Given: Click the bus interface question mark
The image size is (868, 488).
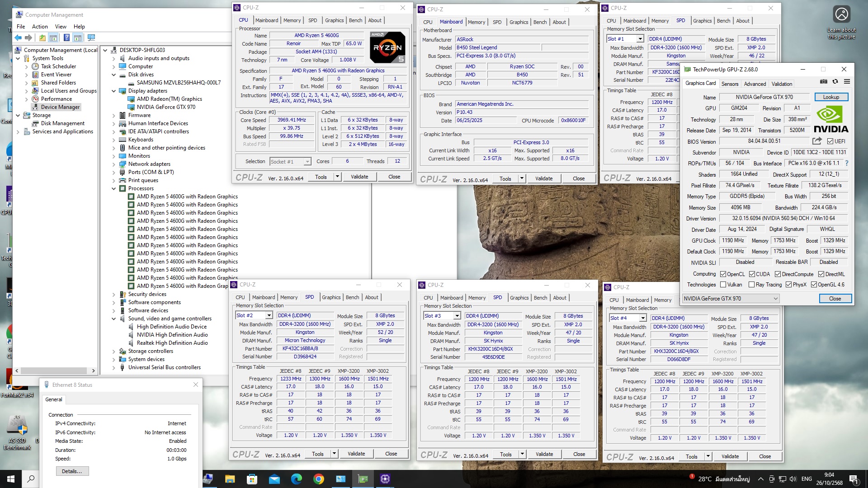Looking at the screenshot, I should point(847,163).
